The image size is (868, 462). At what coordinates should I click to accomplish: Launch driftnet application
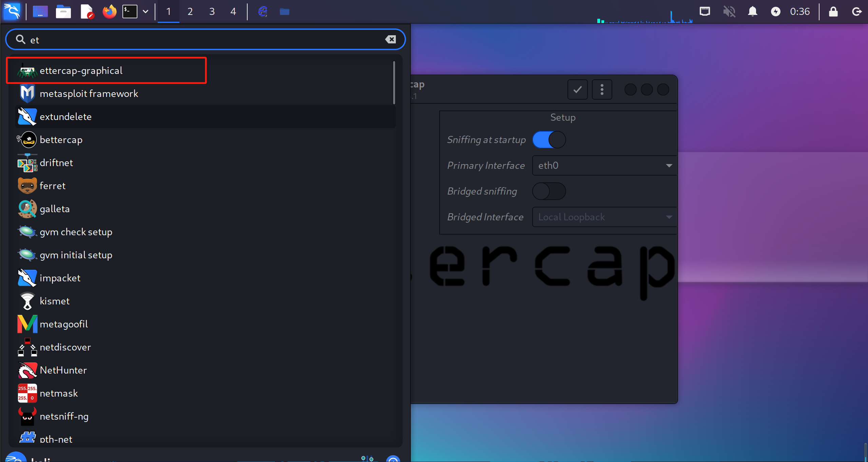56,163
